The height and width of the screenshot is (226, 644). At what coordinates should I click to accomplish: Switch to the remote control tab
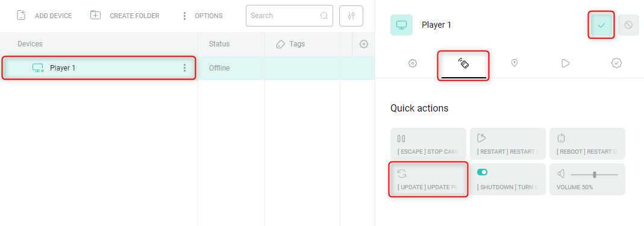tap(464, 64)
